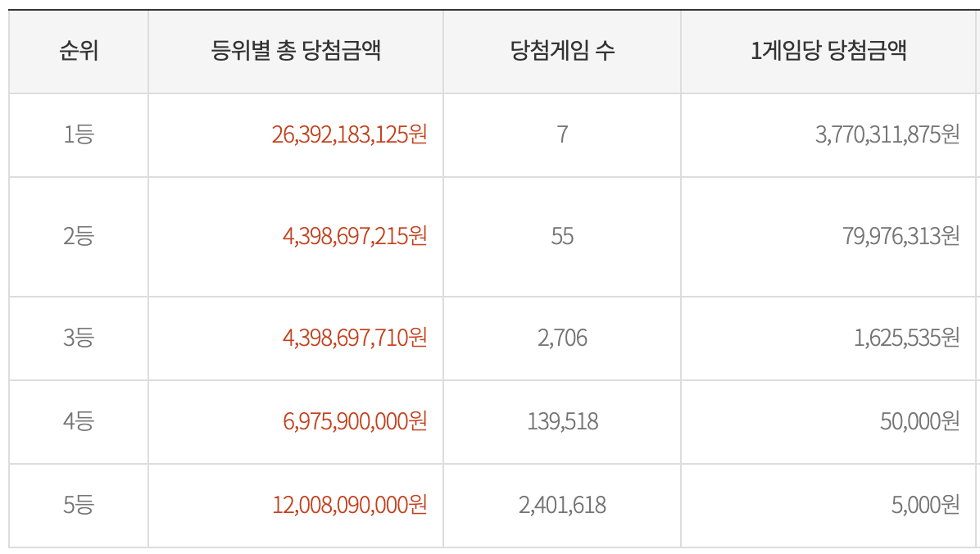This screenshot has width=980, height=554.
Task: Click the 1등 rank cell
Action: (x=79, y=134)
